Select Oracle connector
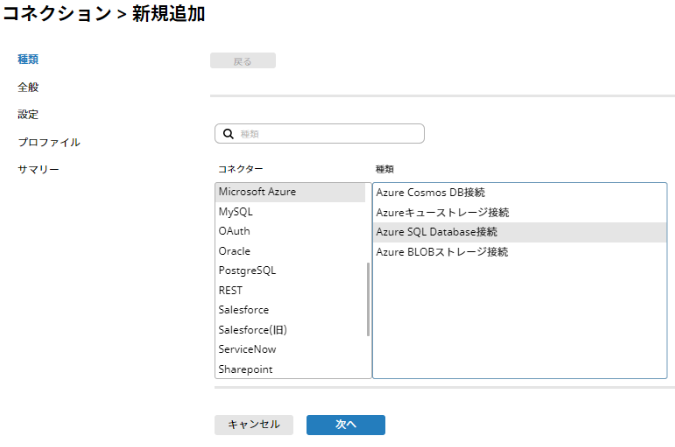This screenshot has height=447, width=675. (290, 251)
